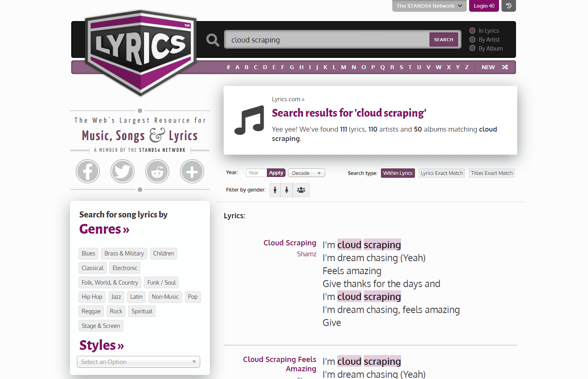Open the Styles heading link
Viewport: 588px width, 379px height.
102,345
